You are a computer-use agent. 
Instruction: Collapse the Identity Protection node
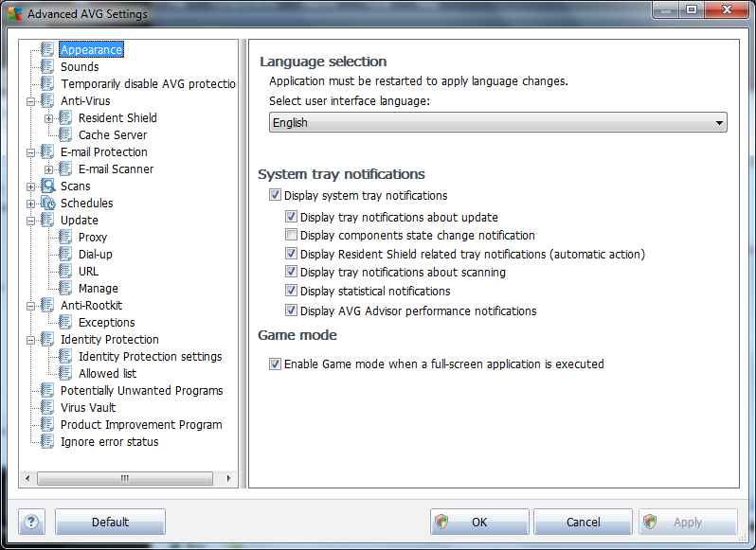click(31, 340)
